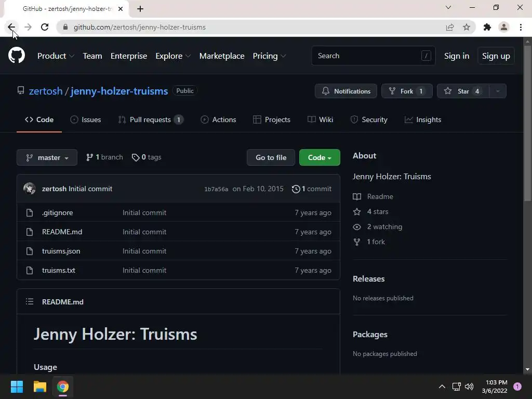The image size is (532, 399).
Task: Expand the Product menu
Action: point(56,56)
